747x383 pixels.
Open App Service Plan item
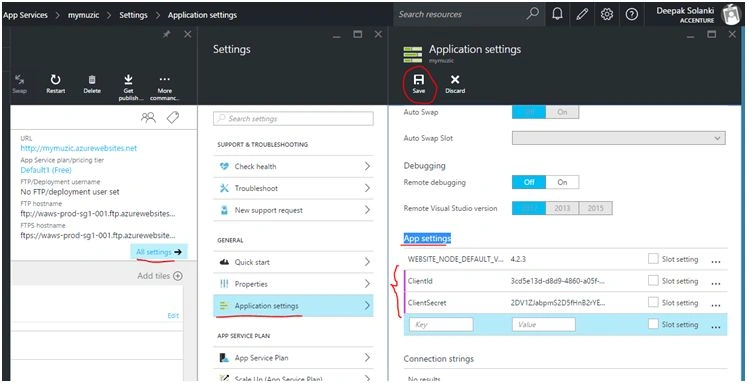pyautogui.click(x=293, y=358)
